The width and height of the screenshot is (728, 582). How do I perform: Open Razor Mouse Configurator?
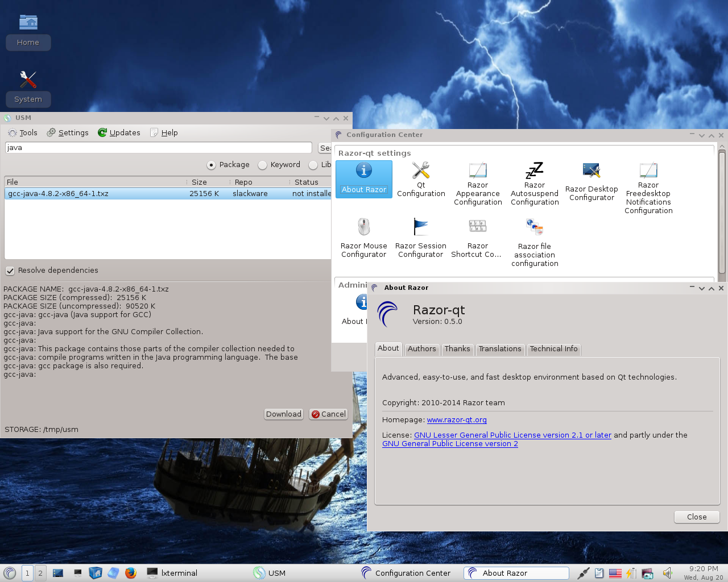click(x=364, y=238)
